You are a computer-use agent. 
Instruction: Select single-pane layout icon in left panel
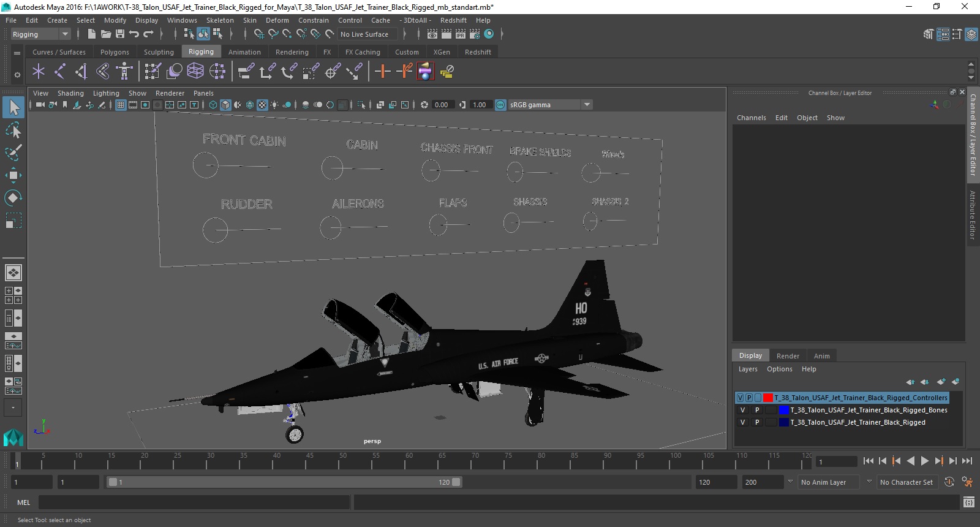[13, 272]
